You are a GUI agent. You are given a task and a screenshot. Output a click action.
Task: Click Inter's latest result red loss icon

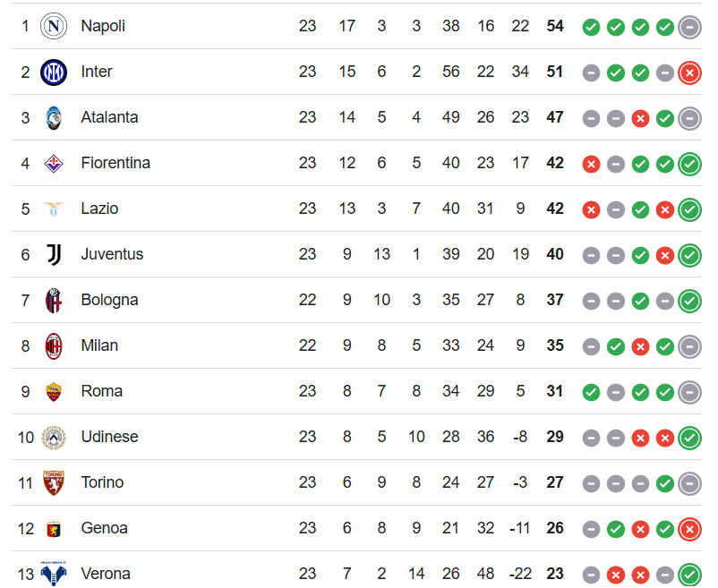689,72
